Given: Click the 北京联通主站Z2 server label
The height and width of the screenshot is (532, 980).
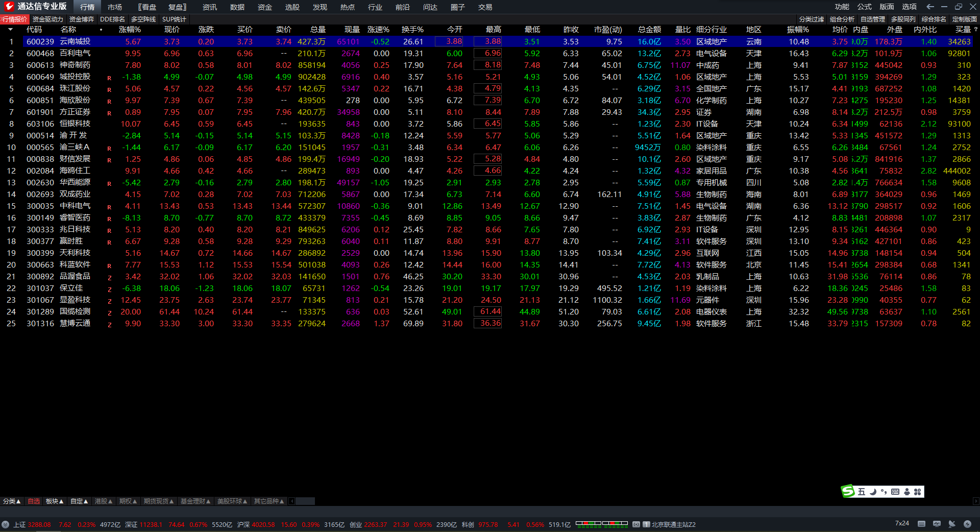Looking at the screenshot, I should [x=674, y=524].
